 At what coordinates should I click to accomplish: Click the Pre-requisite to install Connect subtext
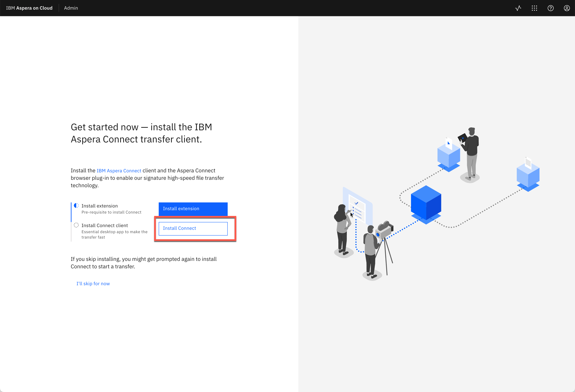click(x=111, y=212)
